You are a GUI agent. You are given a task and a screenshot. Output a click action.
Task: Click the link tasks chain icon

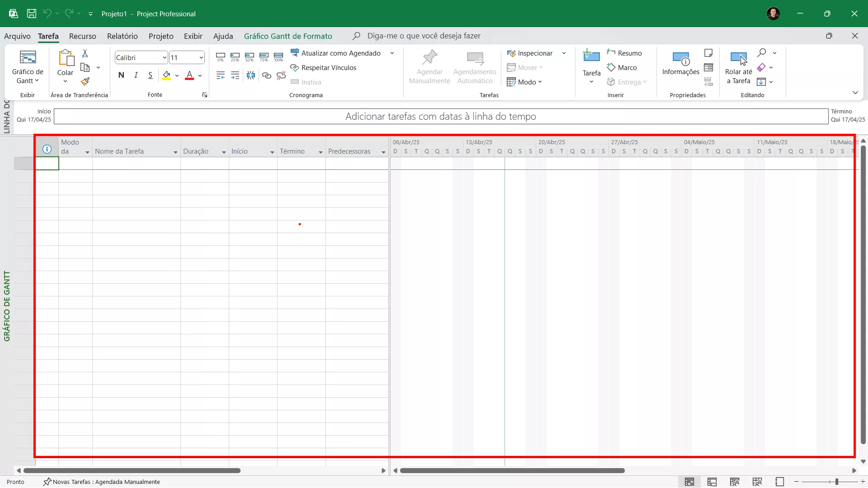(267, 75)
